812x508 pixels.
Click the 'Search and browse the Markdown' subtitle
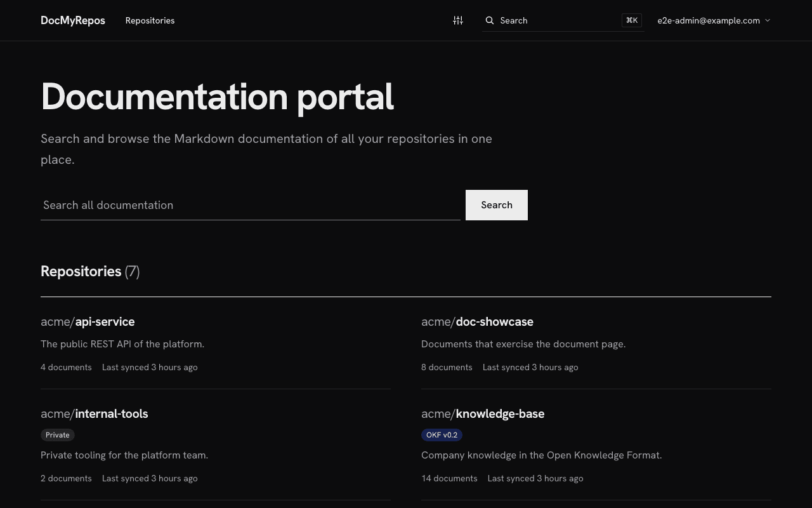266,149
